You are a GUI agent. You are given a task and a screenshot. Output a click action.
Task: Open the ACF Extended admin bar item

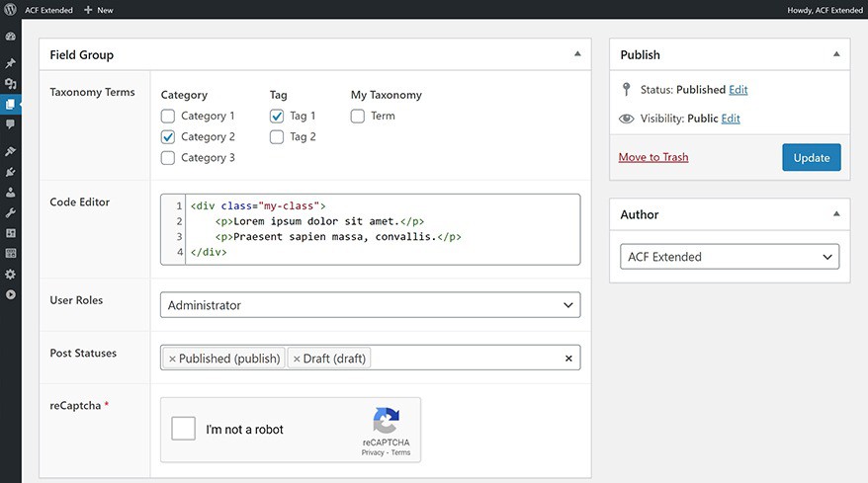point(48,10)
